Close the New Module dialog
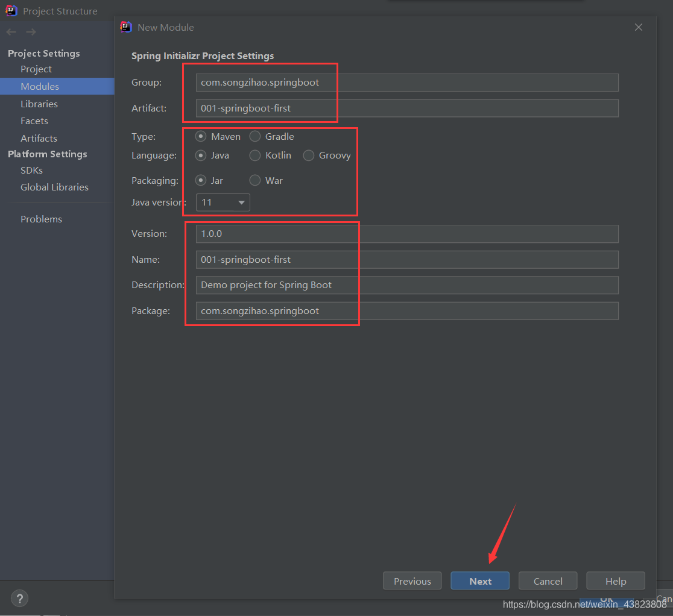 pos(639,27)
